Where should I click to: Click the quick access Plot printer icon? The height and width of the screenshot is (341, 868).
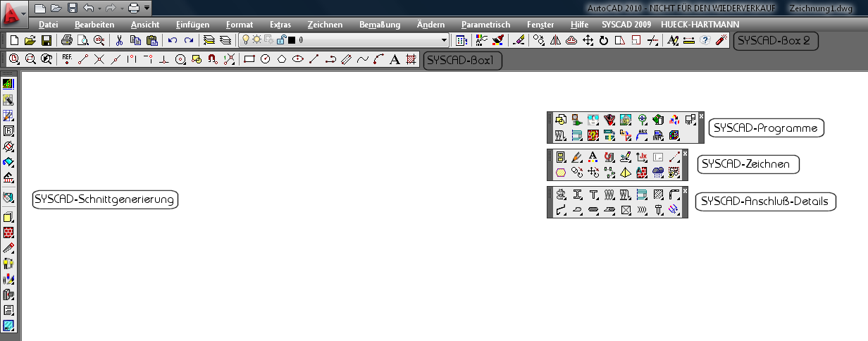pos(133,8)
